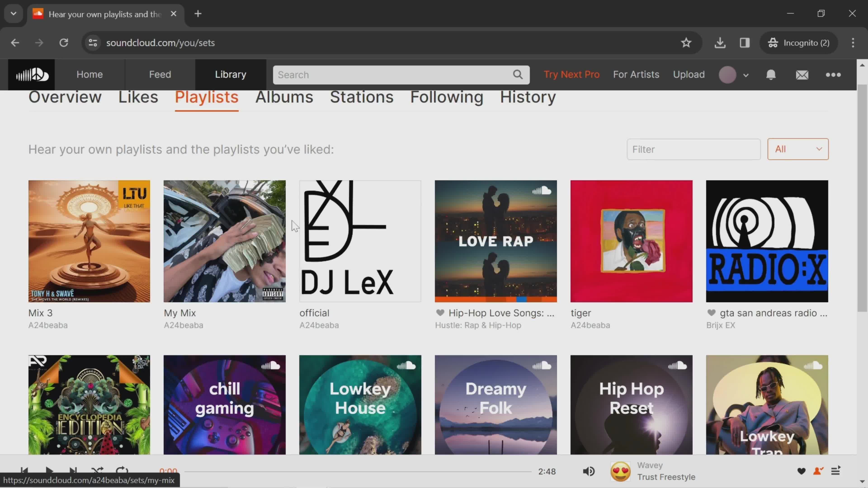Click the Try Next Pro button
Screen dimensions: 868x488
[571, 74]
